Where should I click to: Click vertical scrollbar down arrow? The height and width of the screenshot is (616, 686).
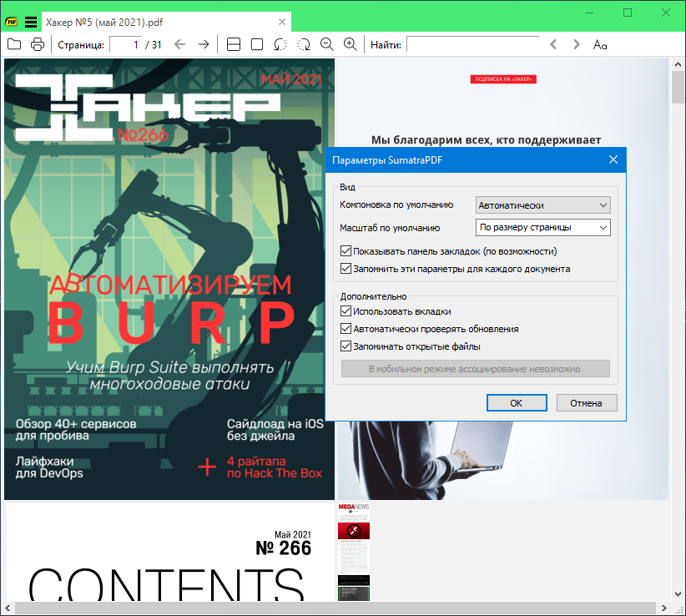pyautogui.click(x=678, y=594)
